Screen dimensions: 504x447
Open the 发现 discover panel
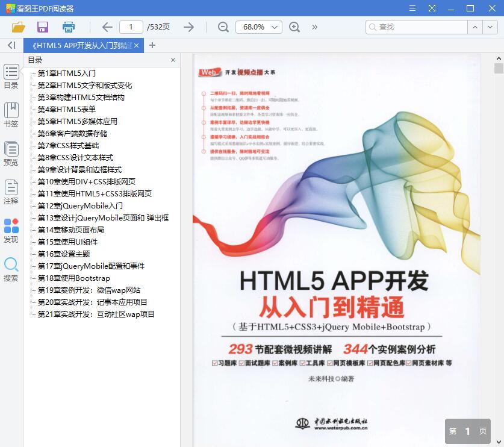10,232
